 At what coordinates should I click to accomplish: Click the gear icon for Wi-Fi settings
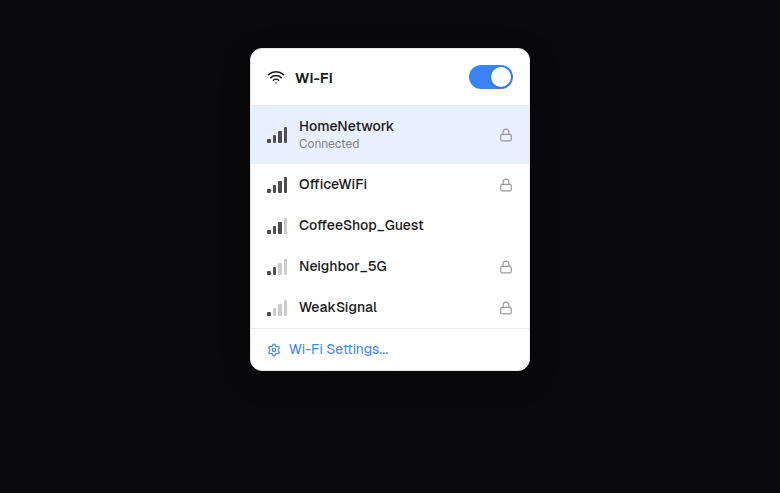(x=274, y=350)
